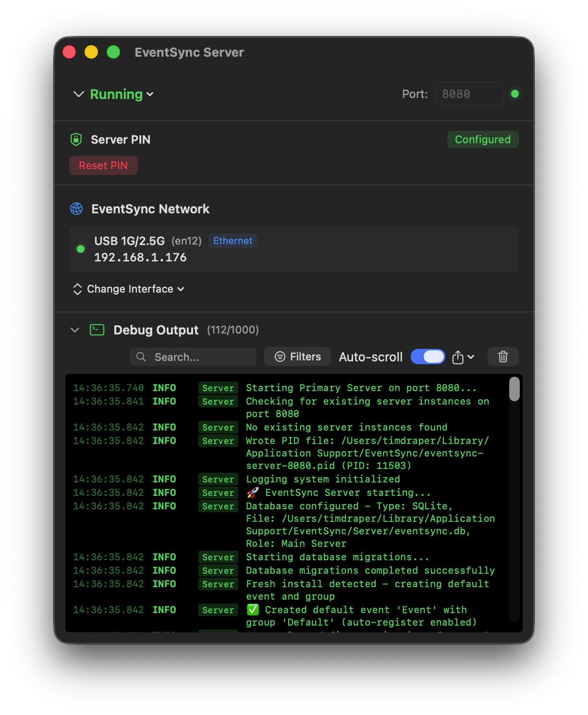This screenshot has width=588, height=715.
Task: Open the Change Interface dropdown
Action: coord(135,289)
